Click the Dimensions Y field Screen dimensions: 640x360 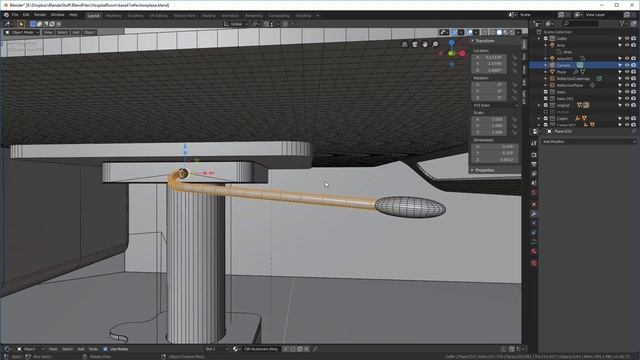(x=496, y=153)
